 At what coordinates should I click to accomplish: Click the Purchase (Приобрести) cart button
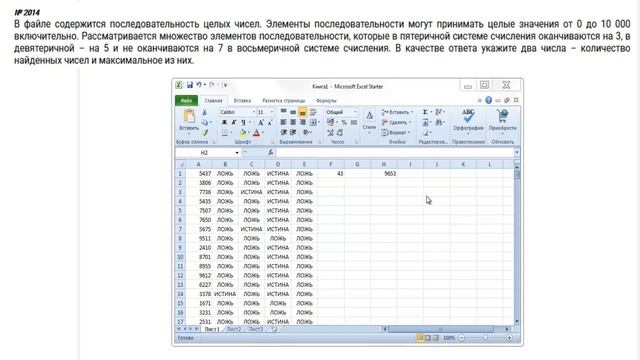click(502, 120)
